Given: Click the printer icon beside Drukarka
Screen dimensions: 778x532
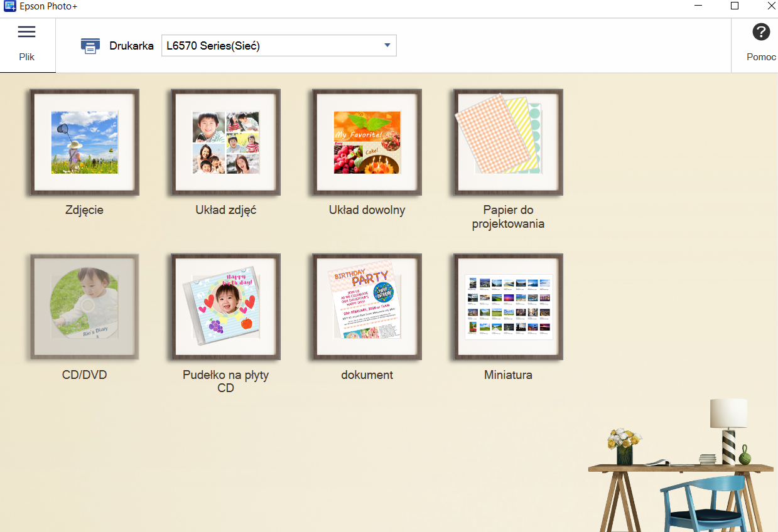Looking at the screenshot, I should (90, 46).
